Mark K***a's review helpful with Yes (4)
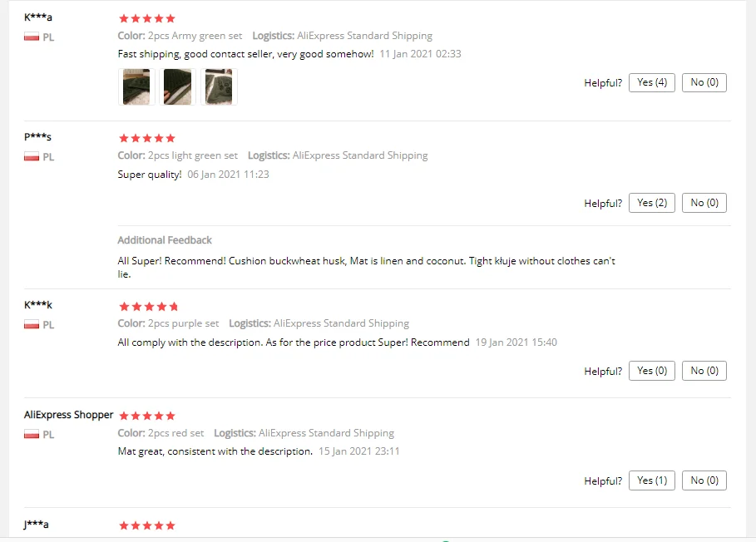 click(652, 82)
